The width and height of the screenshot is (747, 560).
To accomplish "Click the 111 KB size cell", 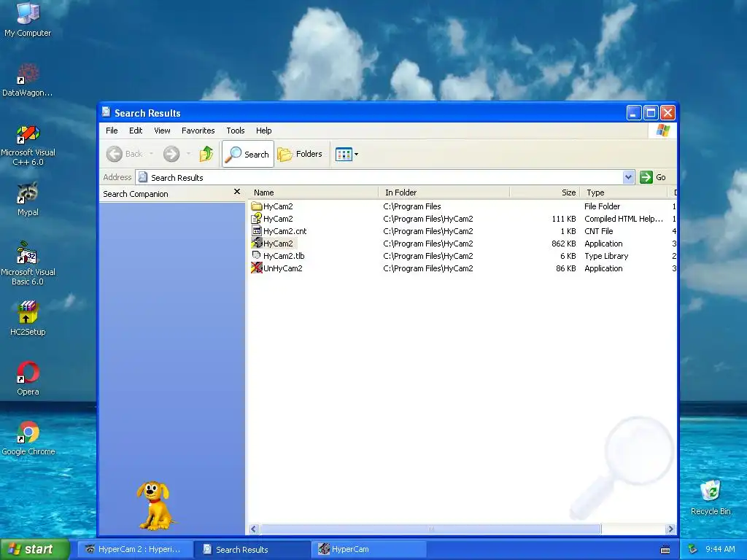I will [x=564, y=219].
